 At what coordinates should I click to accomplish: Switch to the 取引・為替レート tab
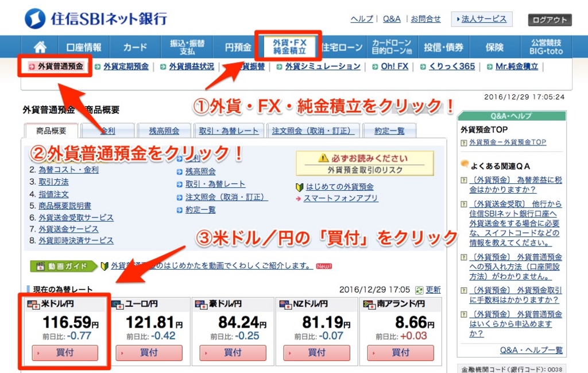[x=229, y=130]
